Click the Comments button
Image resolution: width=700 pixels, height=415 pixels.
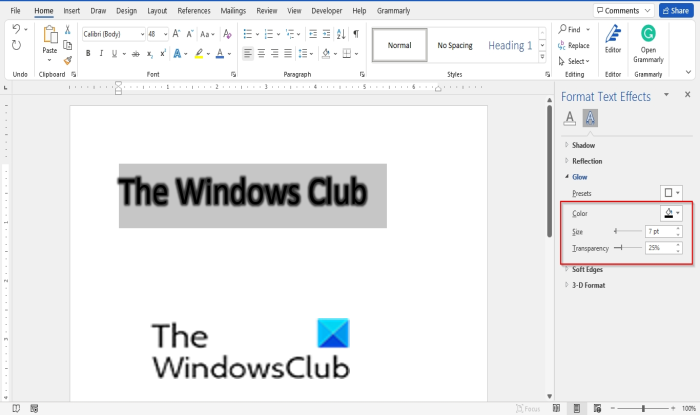(x=623, y=11)
